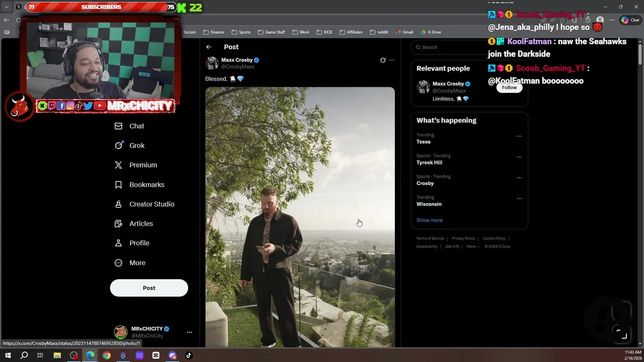Open the three-dot menu for Crosby trend
The image size is (644, 362).
click(x=519, y=177)
